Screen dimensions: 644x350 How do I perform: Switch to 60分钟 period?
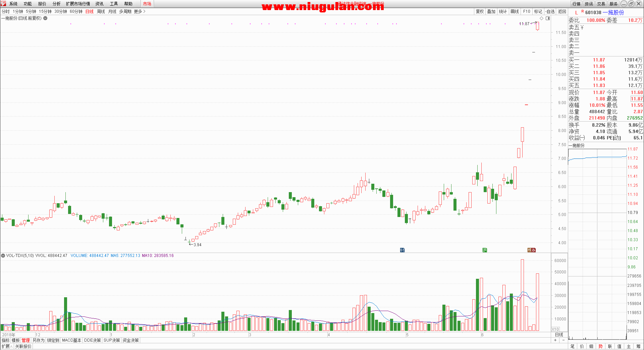coord(76,11)
